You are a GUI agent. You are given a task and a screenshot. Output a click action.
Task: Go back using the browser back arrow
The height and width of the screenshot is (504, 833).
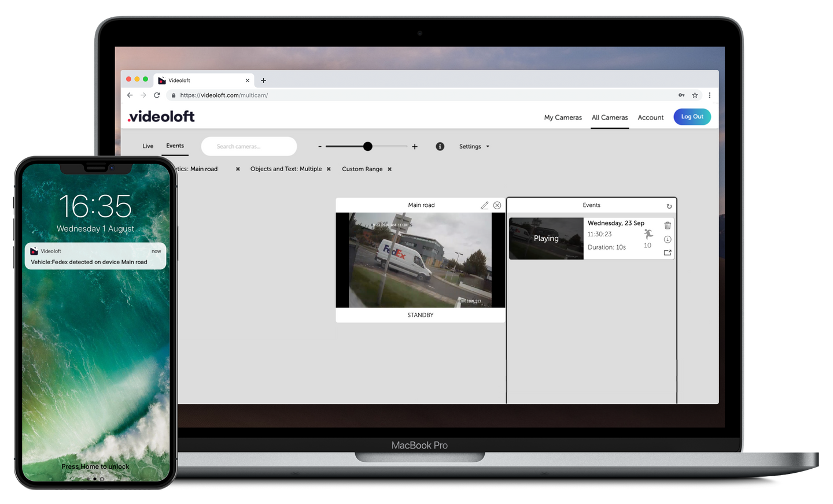coord(130,95)
